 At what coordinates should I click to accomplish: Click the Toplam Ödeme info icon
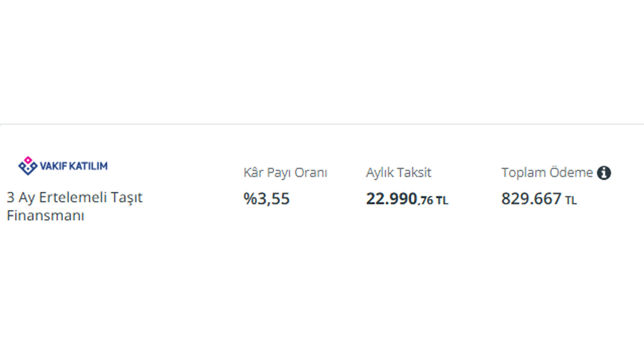click(604, 173)
